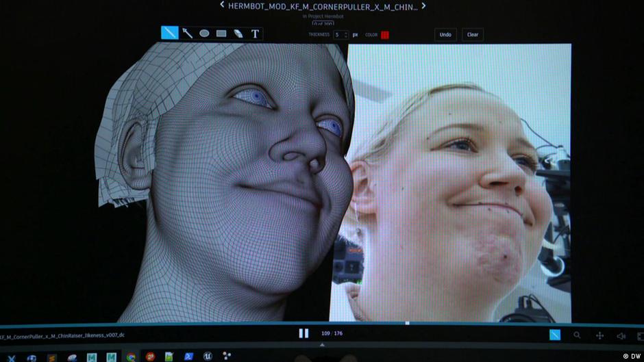The height and width of the screenshot is (362, 644).
Task: Clear all annotations
Action: tap(473, 34)
